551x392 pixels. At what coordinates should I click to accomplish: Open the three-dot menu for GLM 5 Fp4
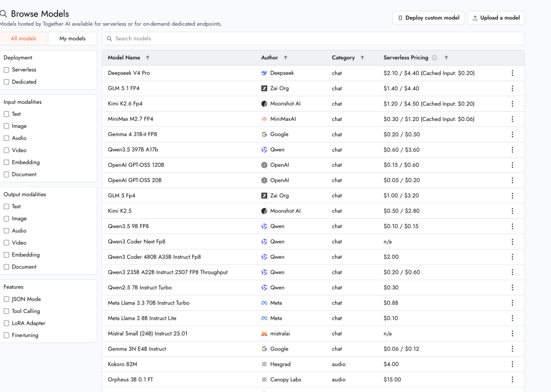[x=512, y=196]
